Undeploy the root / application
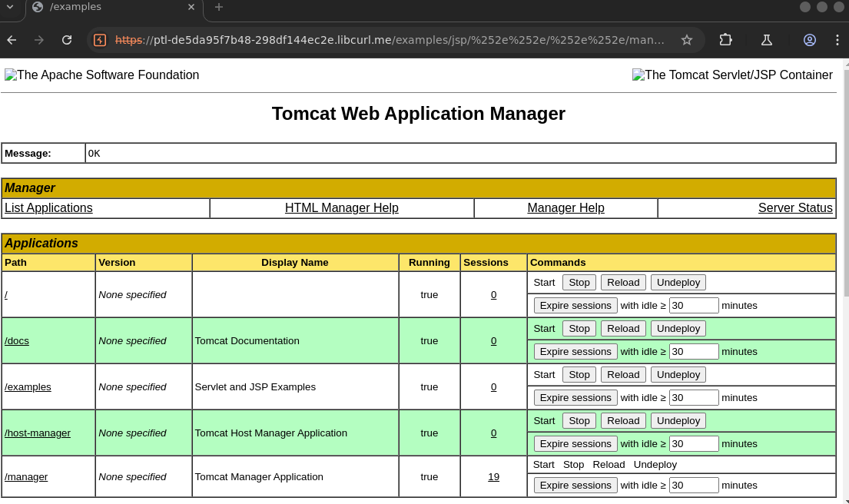849x504 pixels. 678,282
